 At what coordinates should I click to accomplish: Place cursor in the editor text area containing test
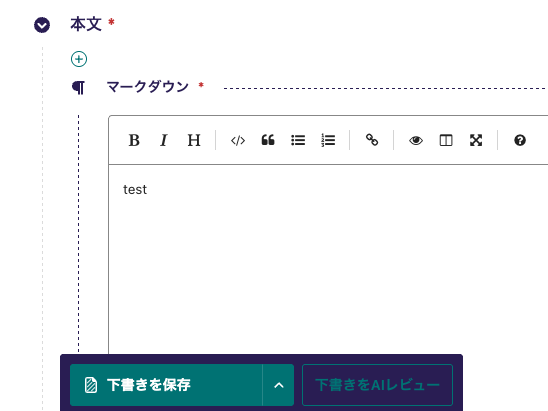pos(328,259)
